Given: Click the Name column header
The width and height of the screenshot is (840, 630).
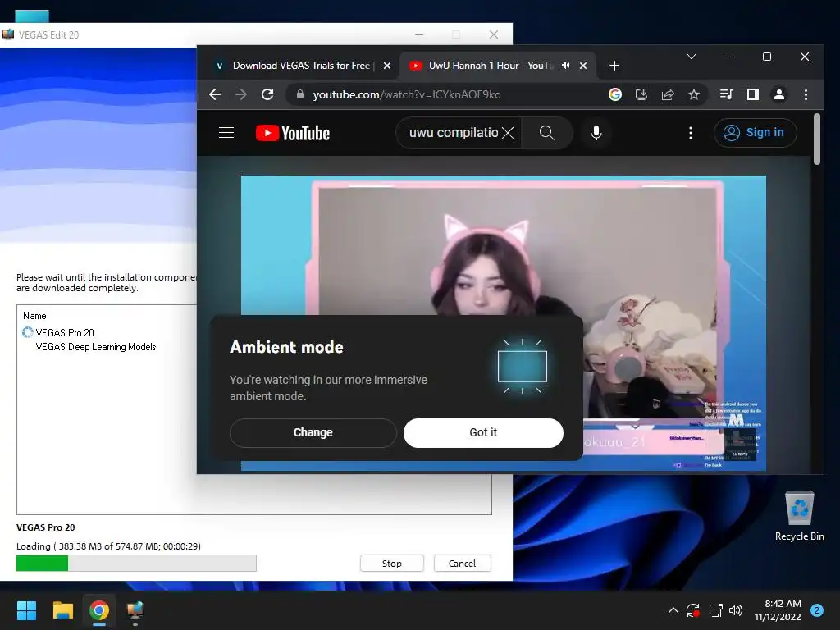Looking at the screenshot, I should (x=34, y=316).
